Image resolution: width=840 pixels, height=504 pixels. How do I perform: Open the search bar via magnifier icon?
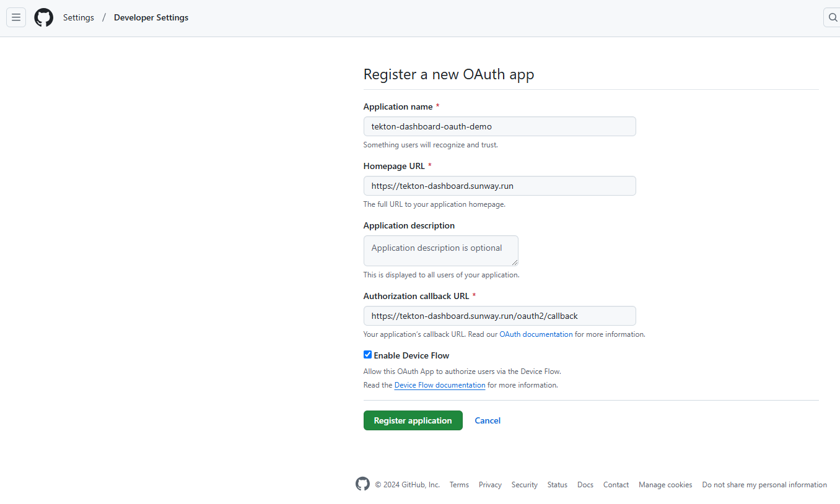[832, 17]
